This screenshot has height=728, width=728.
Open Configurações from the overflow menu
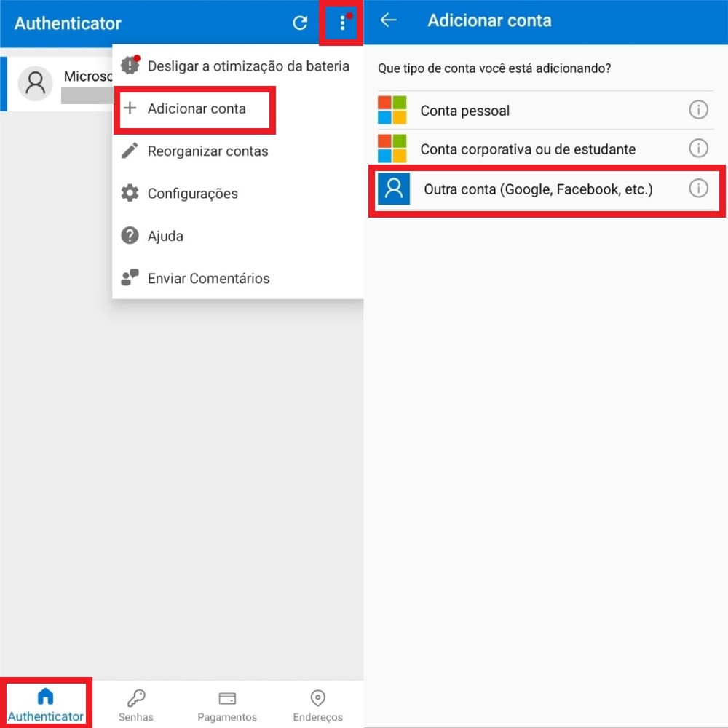coord(192,194)
